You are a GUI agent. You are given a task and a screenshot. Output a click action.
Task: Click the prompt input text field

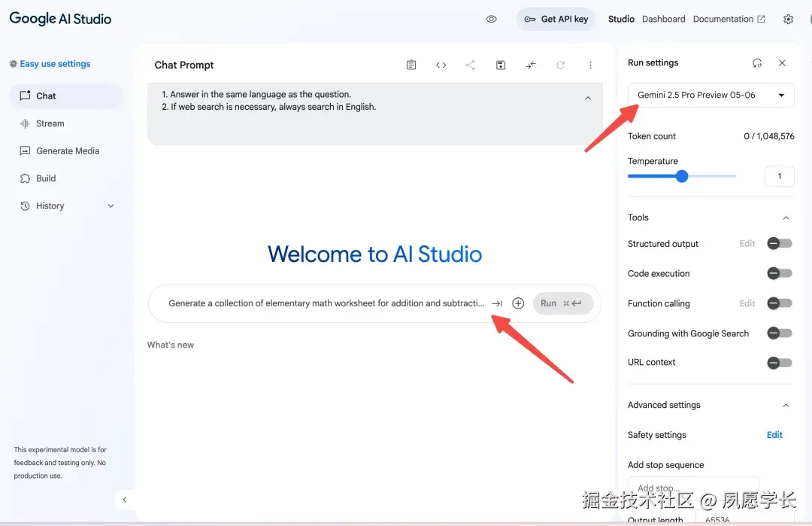pos(326,303)
